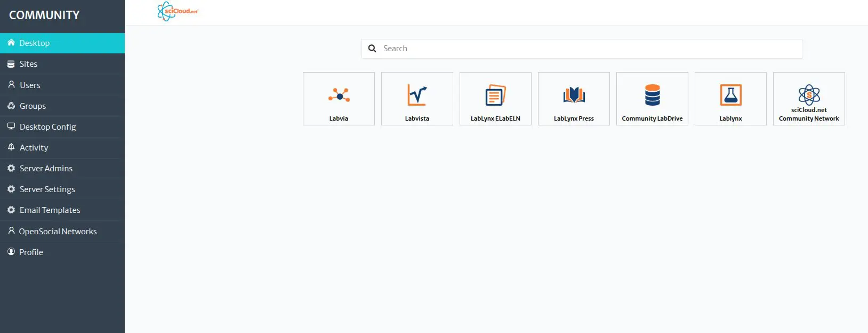This screenshot has height=333, width=868.
Task: Open the LabLynx ELabELN notebook icon
Action: coord(495,95)
